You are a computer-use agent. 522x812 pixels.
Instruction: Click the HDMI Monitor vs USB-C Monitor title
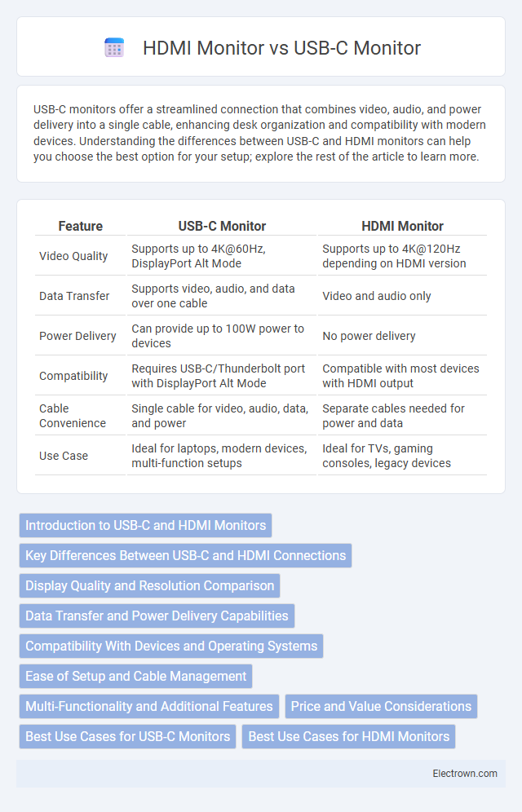[x=281, y=47]
